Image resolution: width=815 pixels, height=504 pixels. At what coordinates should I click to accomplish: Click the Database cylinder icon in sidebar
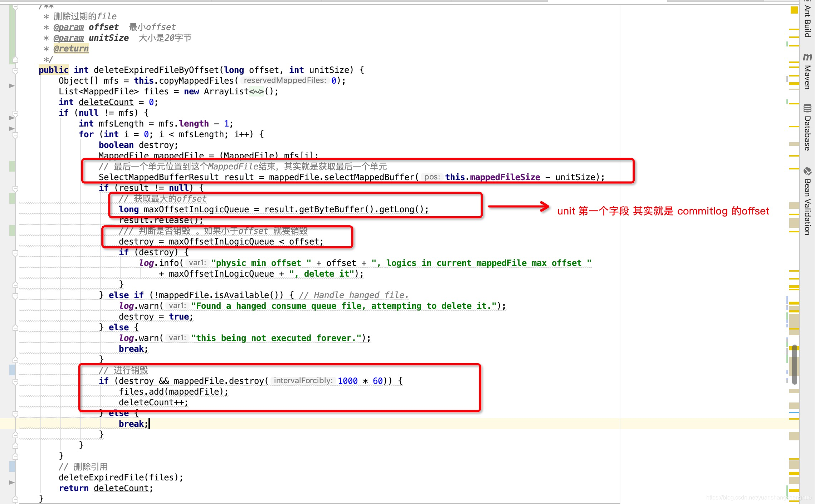(807, 108)
